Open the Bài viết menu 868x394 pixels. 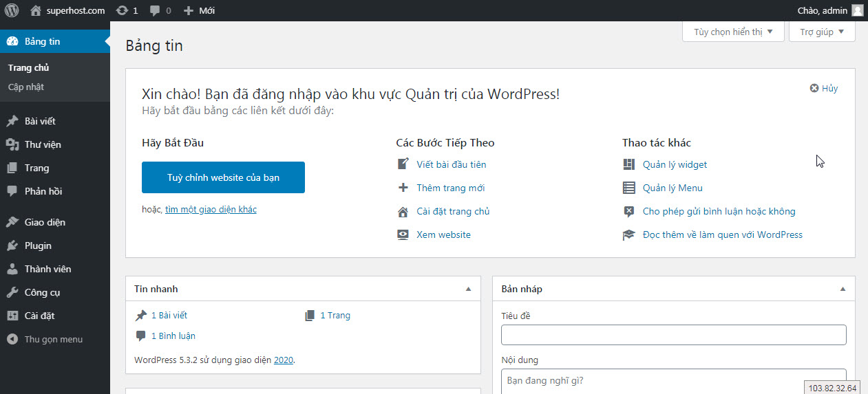click(40, 121)
